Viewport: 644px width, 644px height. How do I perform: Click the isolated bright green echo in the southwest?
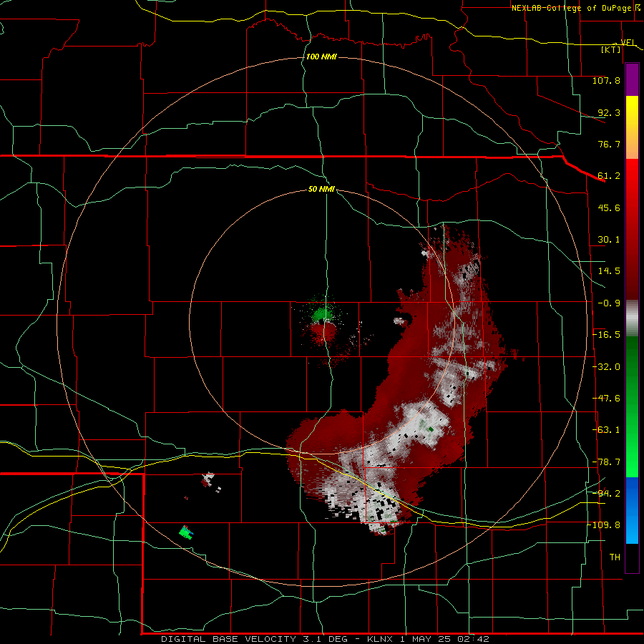coord(186,532)
